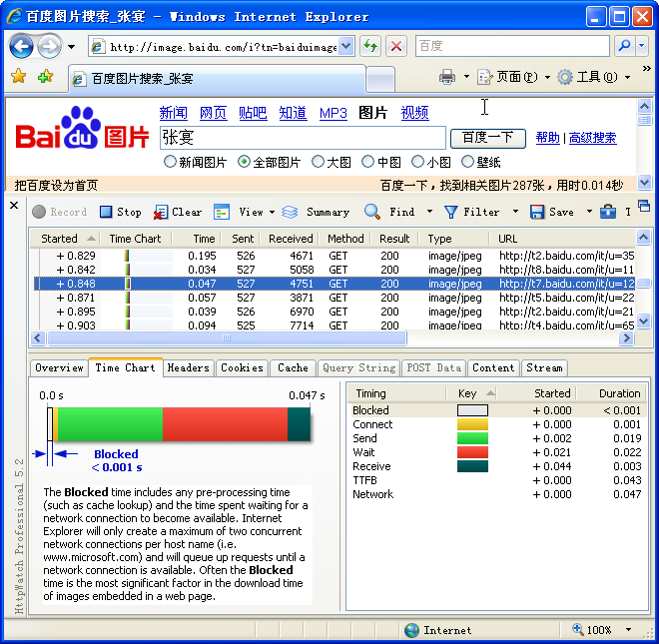Select the 中图 radio button
This screenshot has height=644, width=659.
(x=368, y=162)
